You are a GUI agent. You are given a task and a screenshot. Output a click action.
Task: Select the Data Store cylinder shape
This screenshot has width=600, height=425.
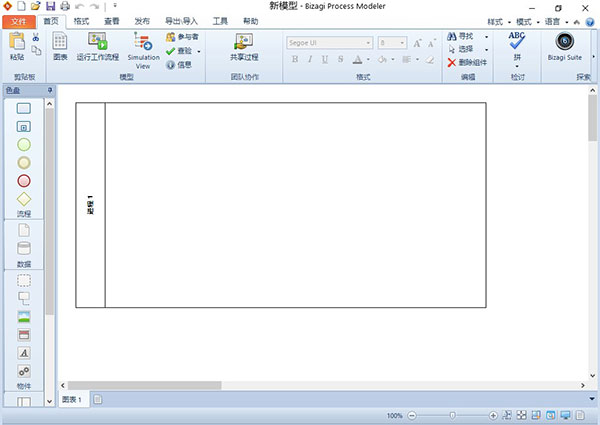click(24, 248)
